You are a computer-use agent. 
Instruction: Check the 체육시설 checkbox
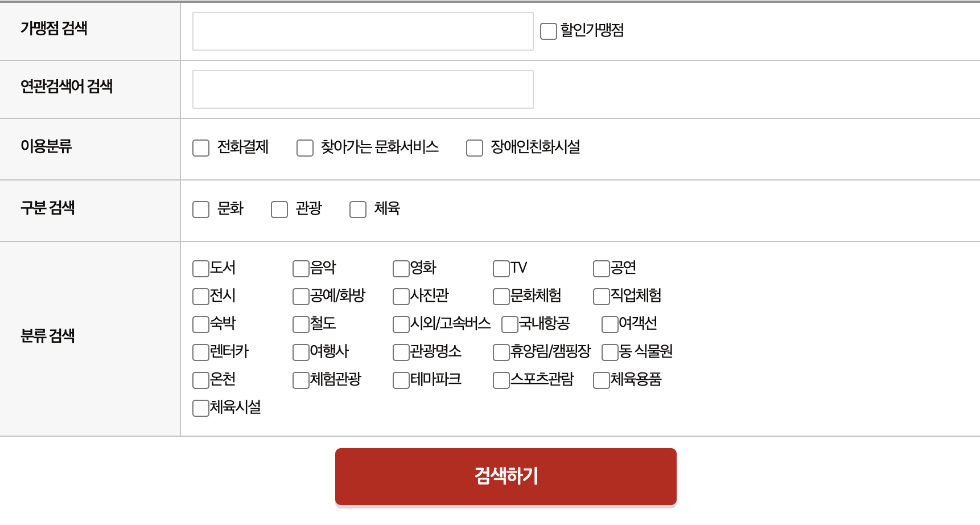(x=200, y=408)
